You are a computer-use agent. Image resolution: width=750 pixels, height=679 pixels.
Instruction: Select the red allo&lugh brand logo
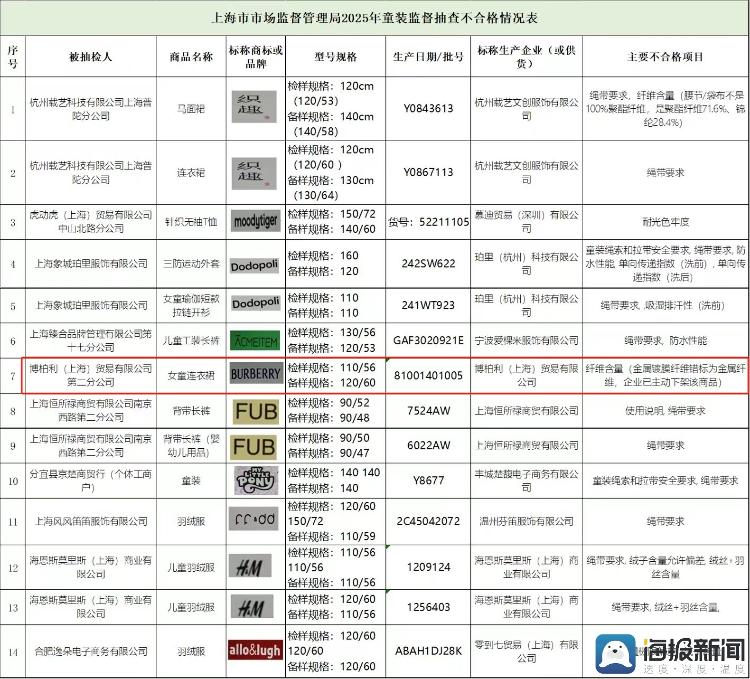[x=255, y=650]
